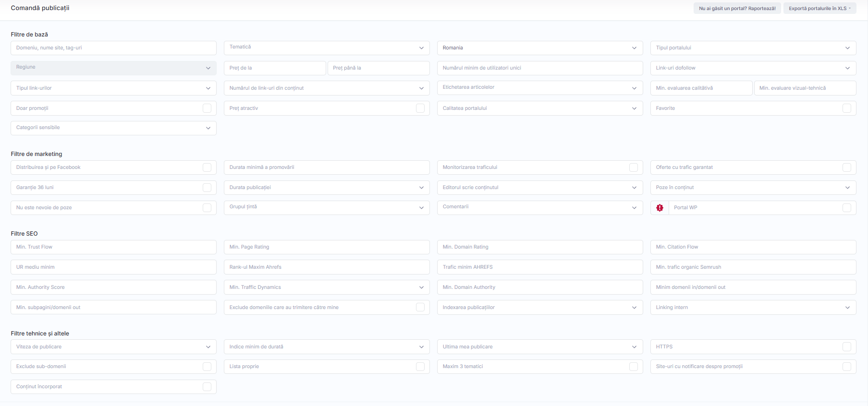The image size is (868, 406).
Task: Click the Min. Trust Flow input
Action: coord(113,247)
